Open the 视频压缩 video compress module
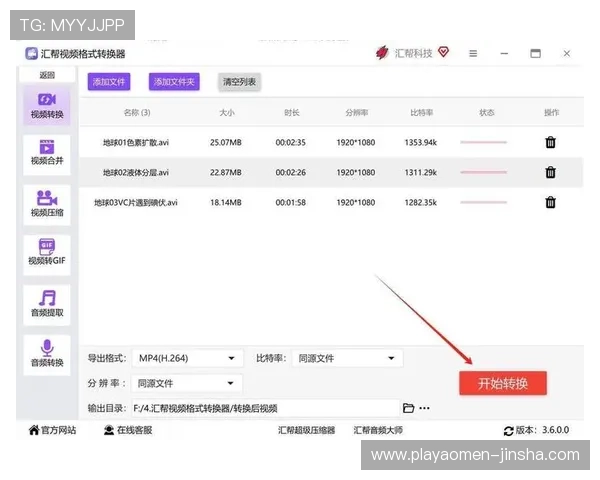 coord(47,205)
